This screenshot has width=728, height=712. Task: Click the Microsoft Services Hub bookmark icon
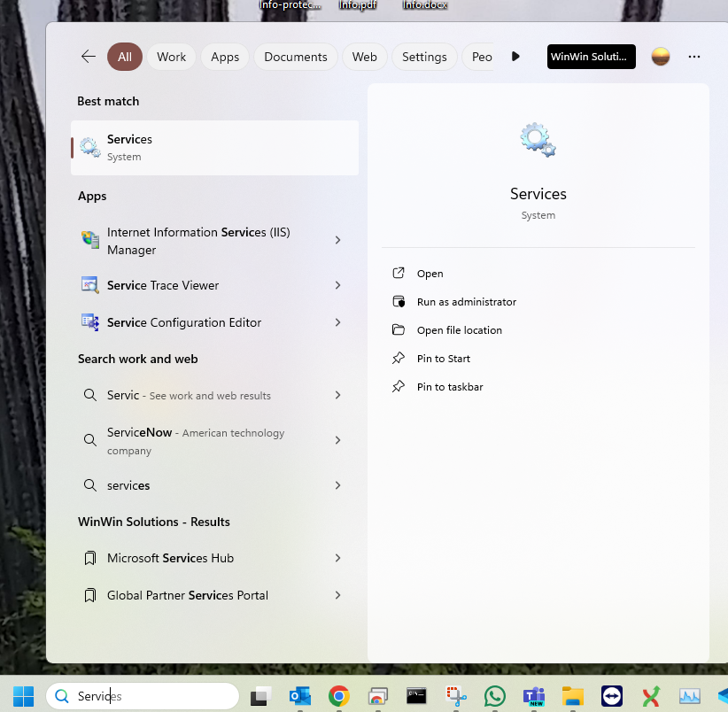(90, 558)
